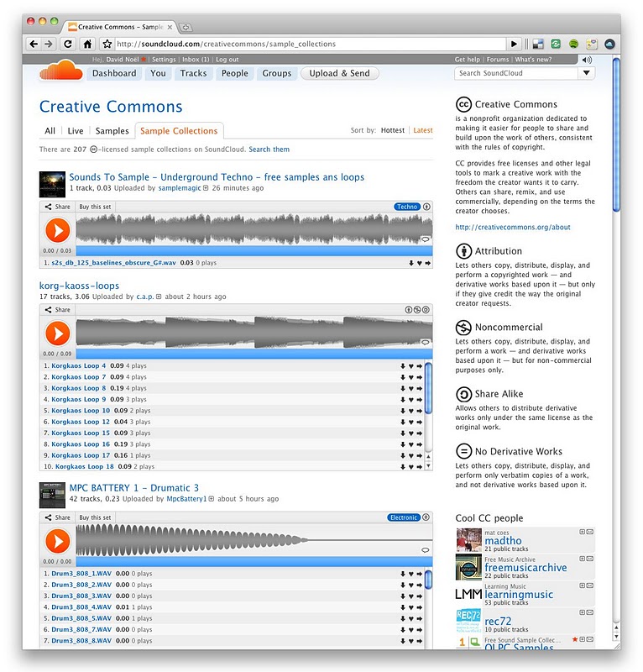Screen dimensions: 643x672
Task: Send Drum3_808_5.WAV using the right arrow icon
Action: 419,619
